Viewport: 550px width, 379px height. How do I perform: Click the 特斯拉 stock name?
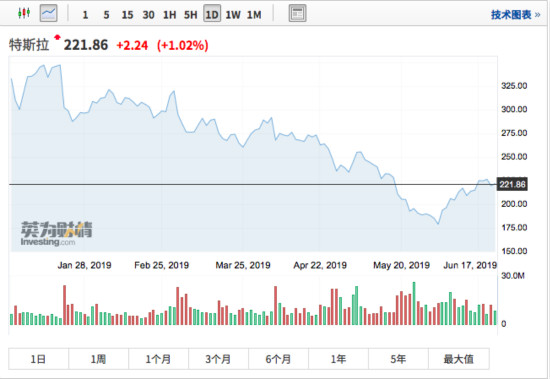(29, 45)
